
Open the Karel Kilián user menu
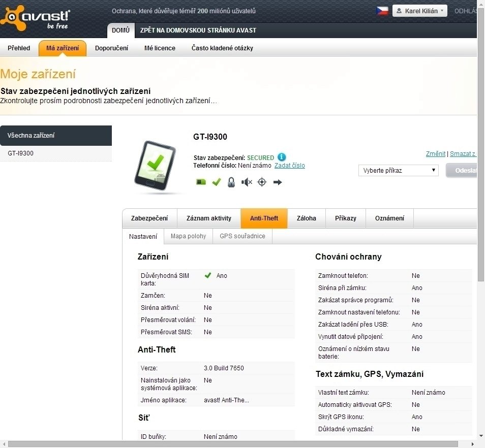click(x=420, y=11)
